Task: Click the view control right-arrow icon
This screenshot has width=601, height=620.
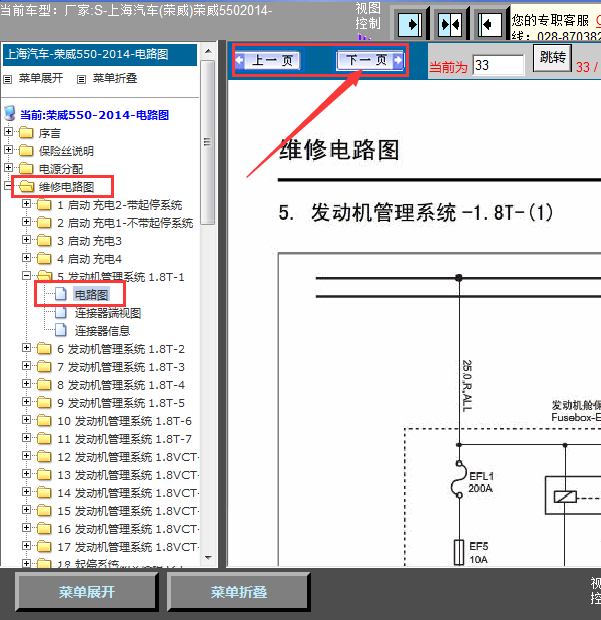Action: click(410, 25)
